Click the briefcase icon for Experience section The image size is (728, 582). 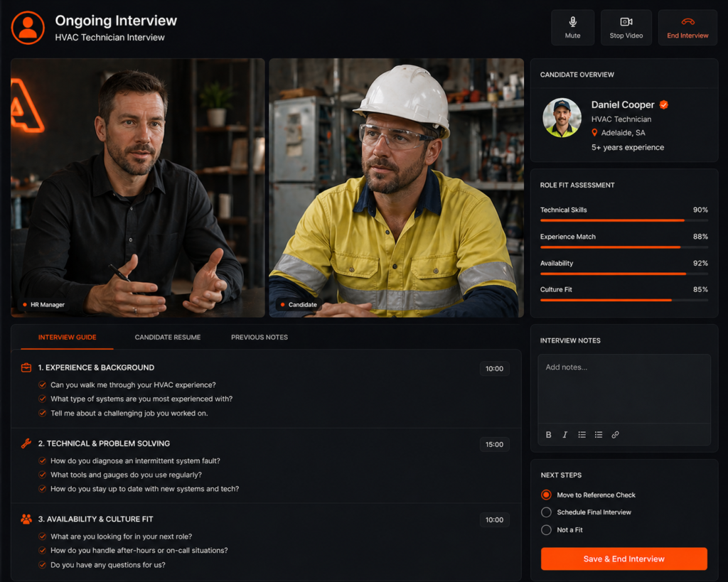click(x=26, y=367)
